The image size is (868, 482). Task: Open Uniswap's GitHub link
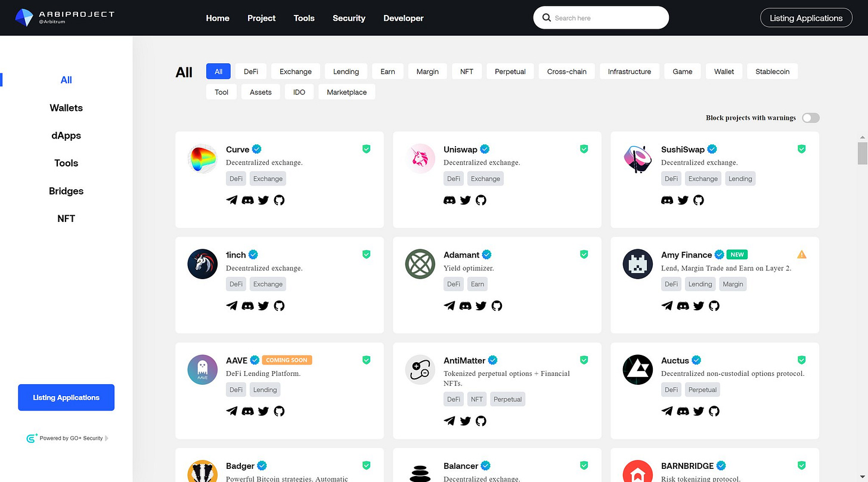481,200
